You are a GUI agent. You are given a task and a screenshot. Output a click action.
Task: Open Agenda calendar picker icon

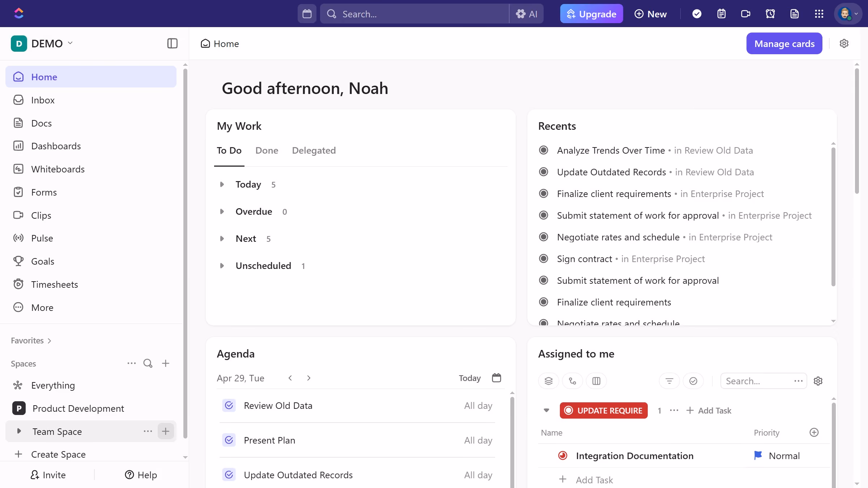click(x=497, y=378)
